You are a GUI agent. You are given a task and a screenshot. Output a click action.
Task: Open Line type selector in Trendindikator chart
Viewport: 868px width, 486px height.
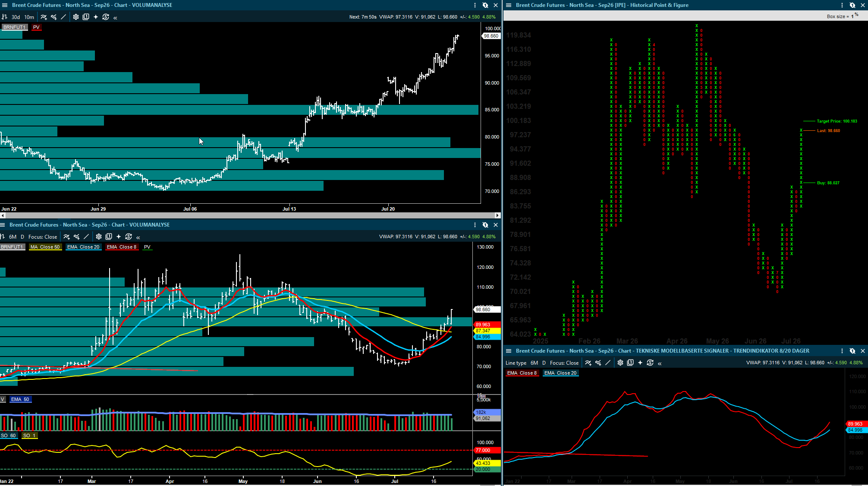(x=516, y=363)
